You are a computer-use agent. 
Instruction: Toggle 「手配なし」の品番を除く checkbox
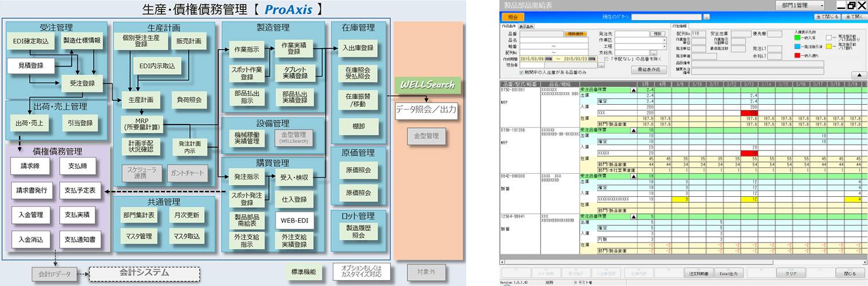pos(606,59)
